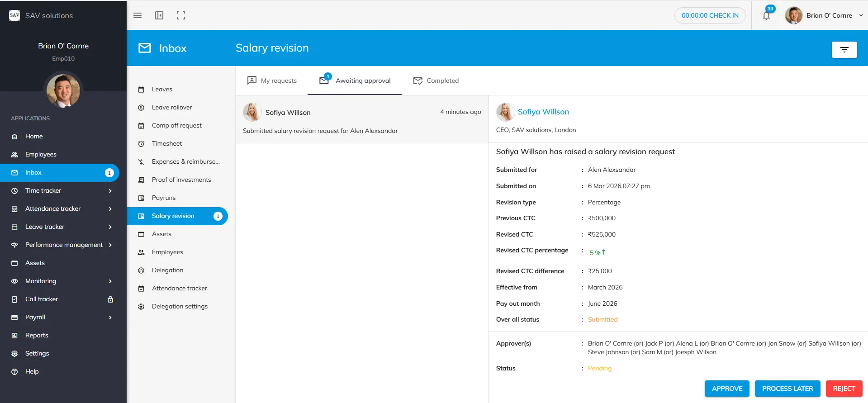Click the filter icon button
868x403 pixels.
pyautogui.click(x=844, y=50)
